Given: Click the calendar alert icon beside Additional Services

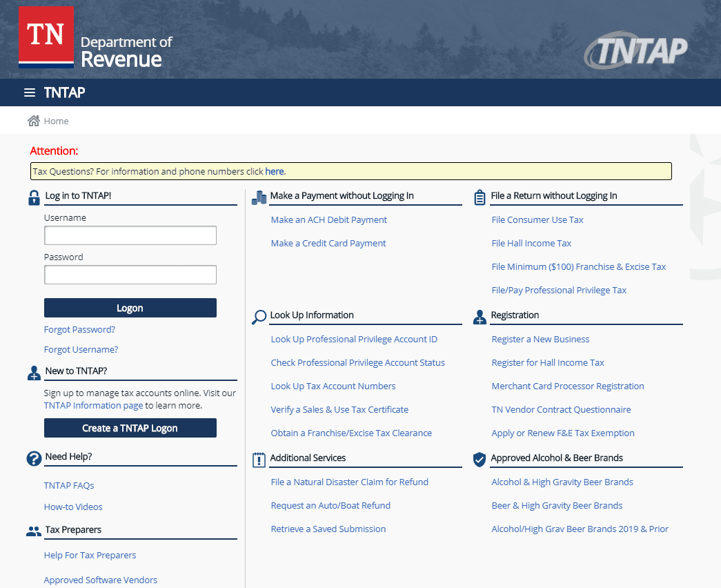Looking at the screenshot, I should click(259, 460).
